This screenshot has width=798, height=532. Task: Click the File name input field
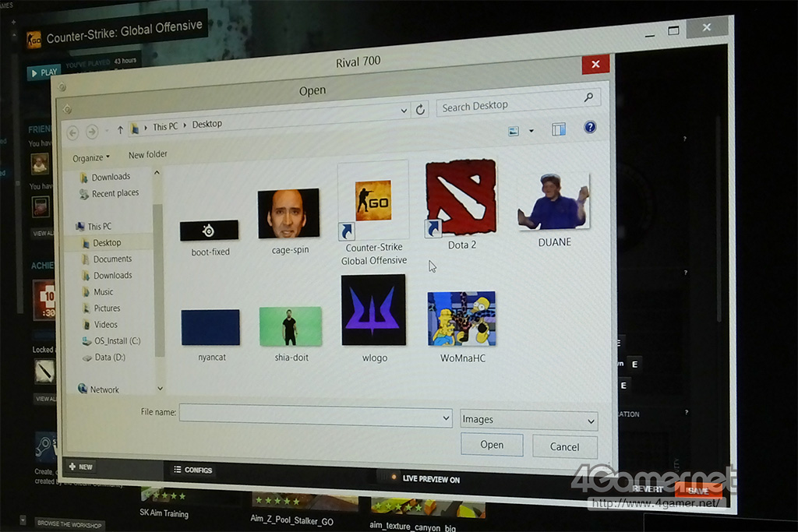point(316,414)
